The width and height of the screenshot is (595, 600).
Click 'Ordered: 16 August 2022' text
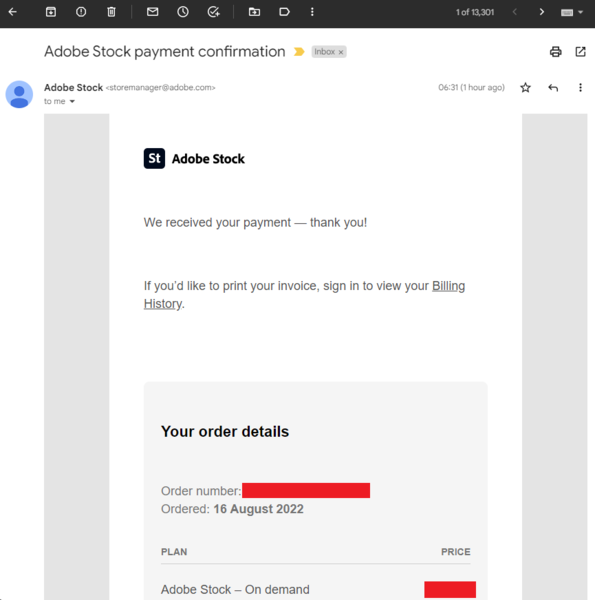[x=232, y=509]
